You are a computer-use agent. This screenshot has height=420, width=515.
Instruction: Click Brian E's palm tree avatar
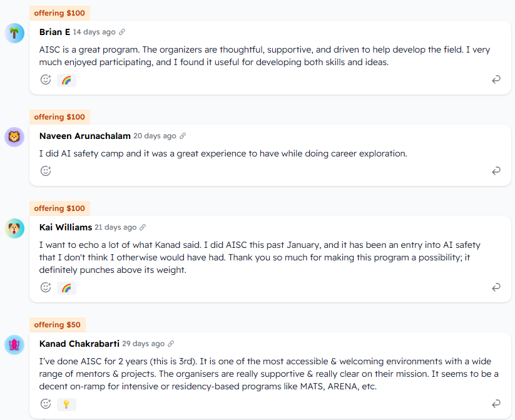click(14, 33)
